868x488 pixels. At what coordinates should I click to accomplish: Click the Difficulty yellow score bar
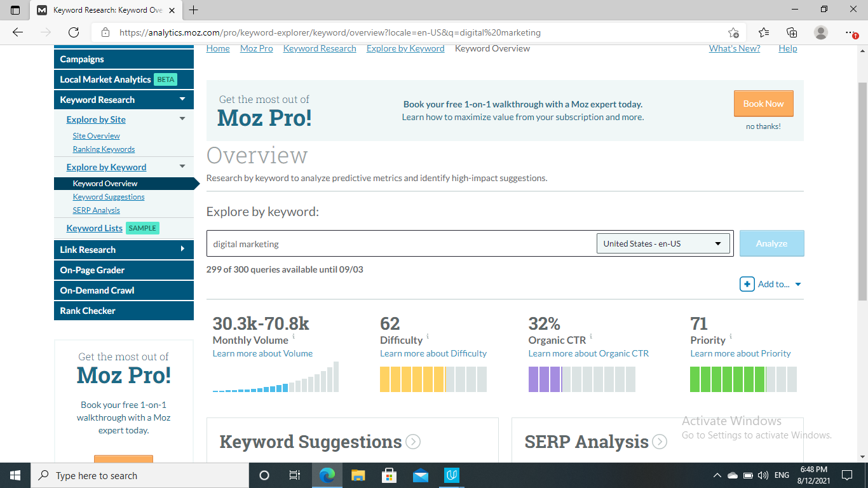433,379
